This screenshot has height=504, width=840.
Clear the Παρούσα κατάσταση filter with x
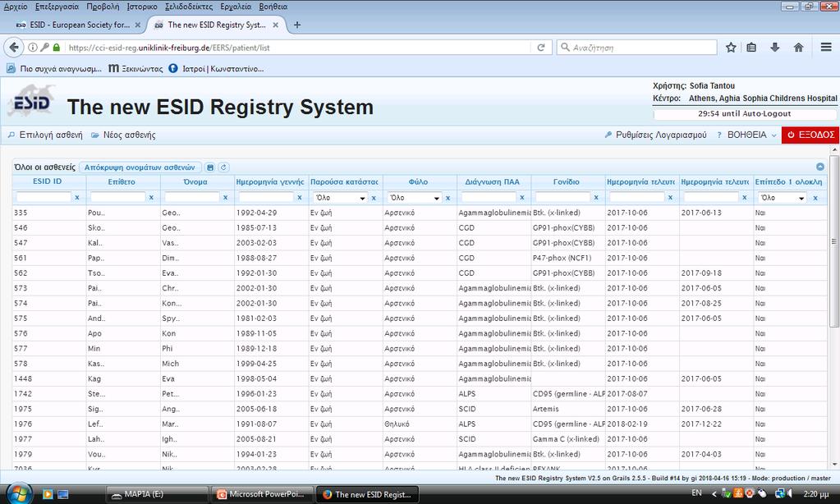point(374,198)
